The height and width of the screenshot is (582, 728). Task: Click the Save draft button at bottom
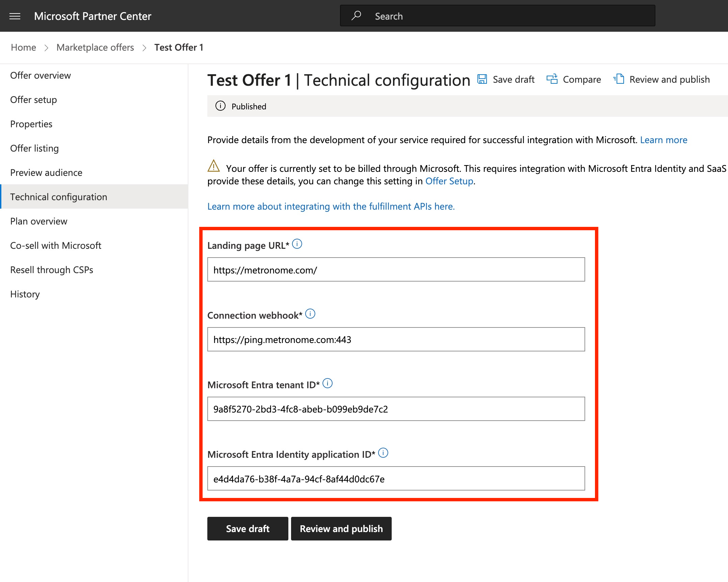pos(247,529)
